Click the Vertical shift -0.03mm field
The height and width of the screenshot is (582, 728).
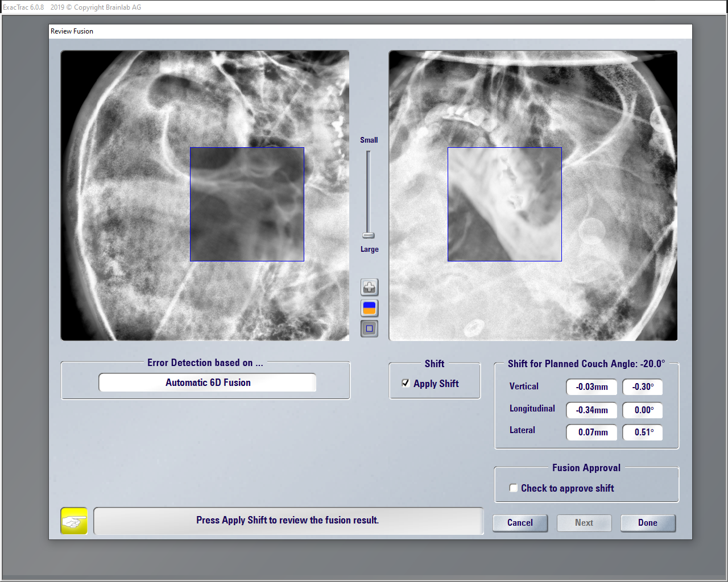click(591, 387)
